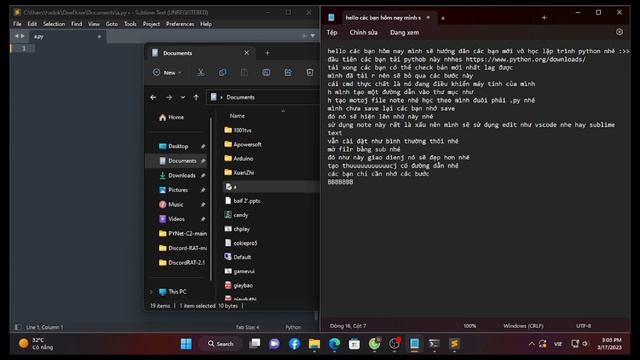Click the 100% zoom level in Notepad status bar
The width and height of the screenshot is (640, 360).
click(470, 326)
